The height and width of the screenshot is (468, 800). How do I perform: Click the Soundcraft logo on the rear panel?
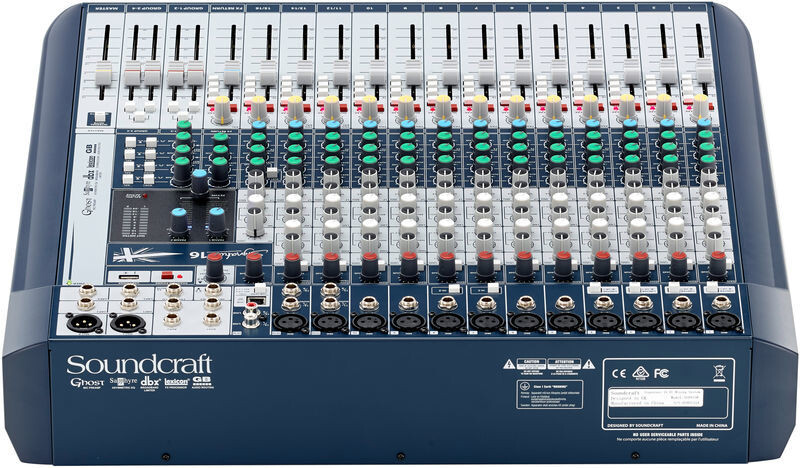pos(139,365)
